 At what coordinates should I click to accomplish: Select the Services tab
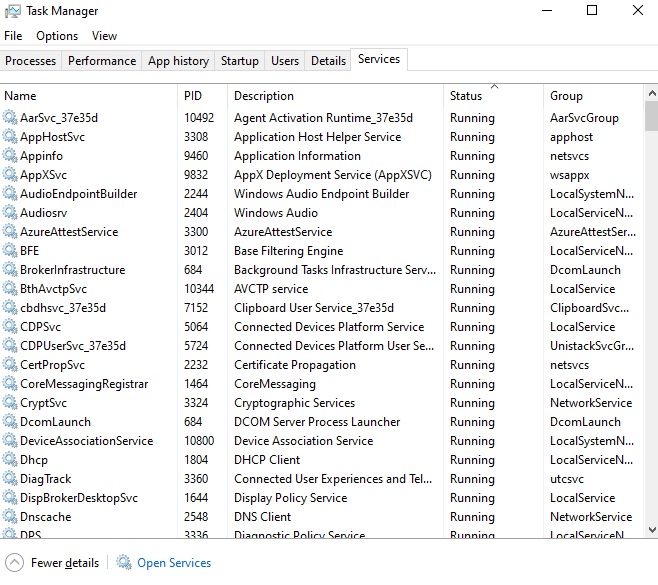pyautogui.click(x=379, y=59)
